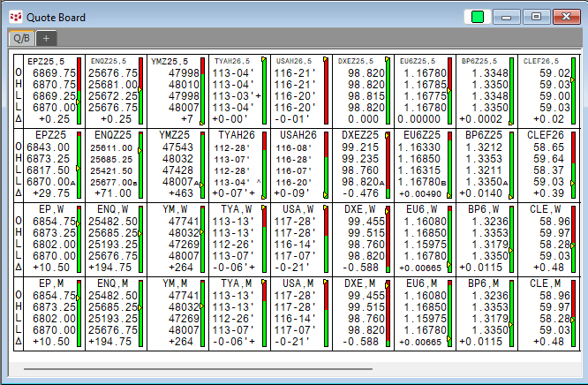Click the green status indicator button
The height and width of the screenshot is (385, 588).
point(478,16)
